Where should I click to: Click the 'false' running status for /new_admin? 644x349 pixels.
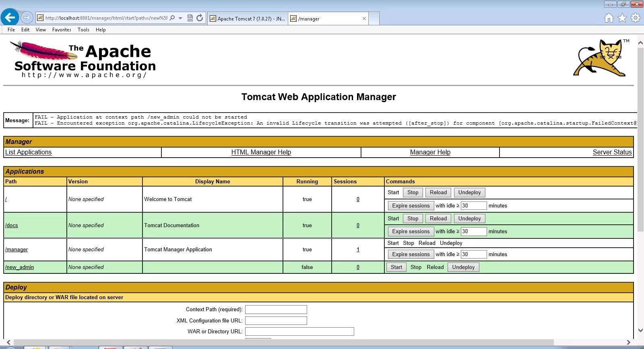(x=307, y=267)
